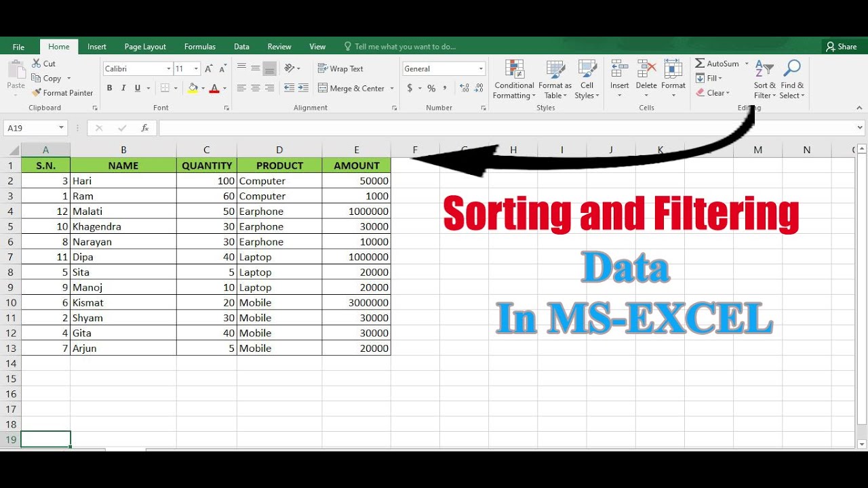Click Increase Indent icon
Viewport: 868px width, 488px height.
(x=303, y=88)
